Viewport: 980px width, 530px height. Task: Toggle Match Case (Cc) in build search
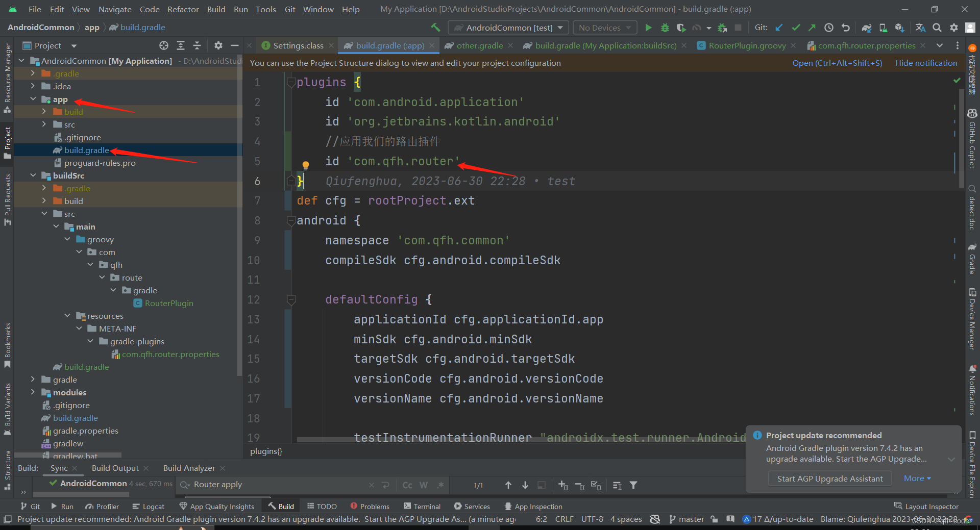point(407,485)
